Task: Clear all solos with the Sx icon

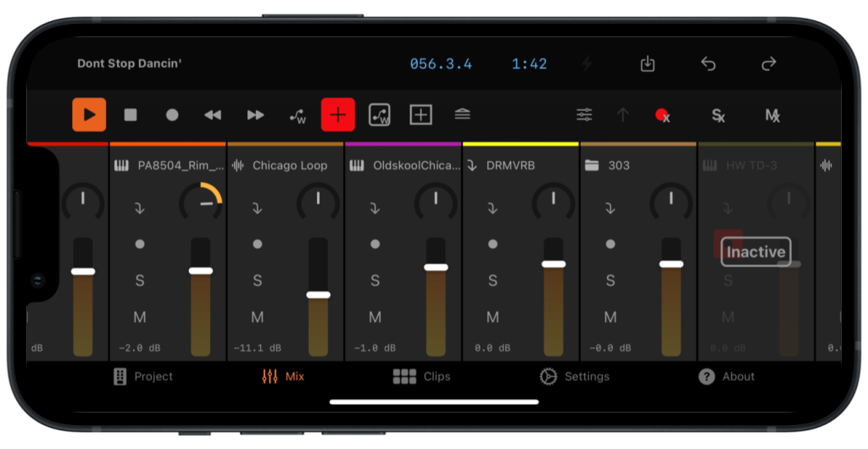Action: 718,115
